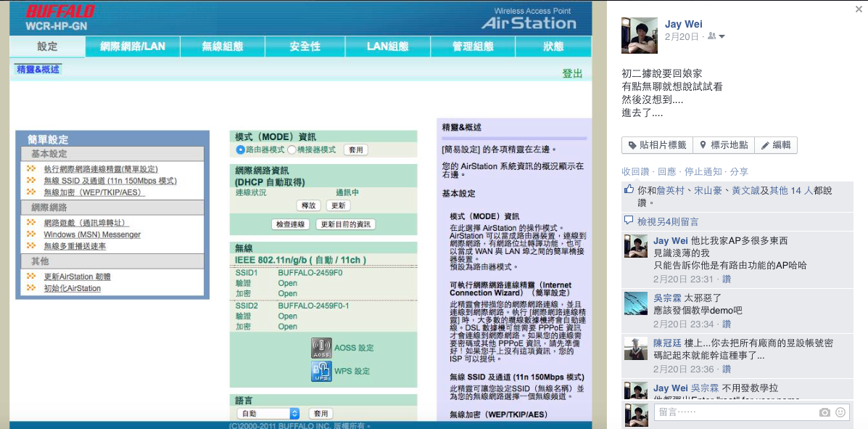
Task: Click the 留言 comment input field
Action: coord(752,412)
